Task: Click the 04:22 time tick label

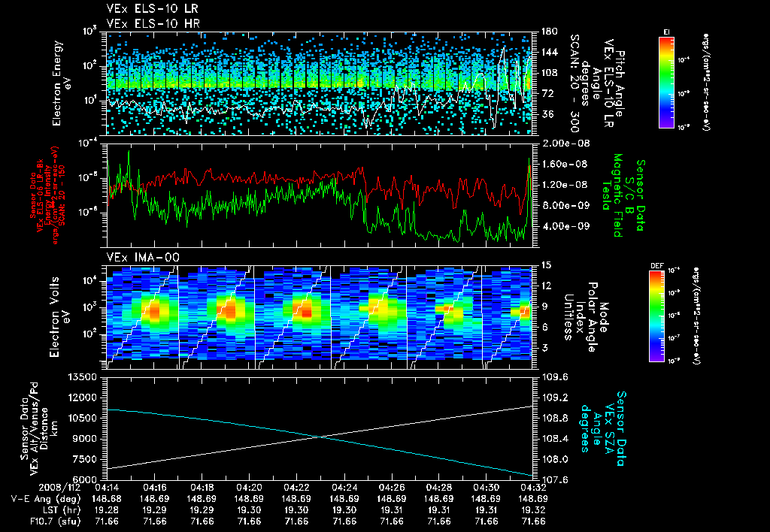Action: [x=296, y=488]
